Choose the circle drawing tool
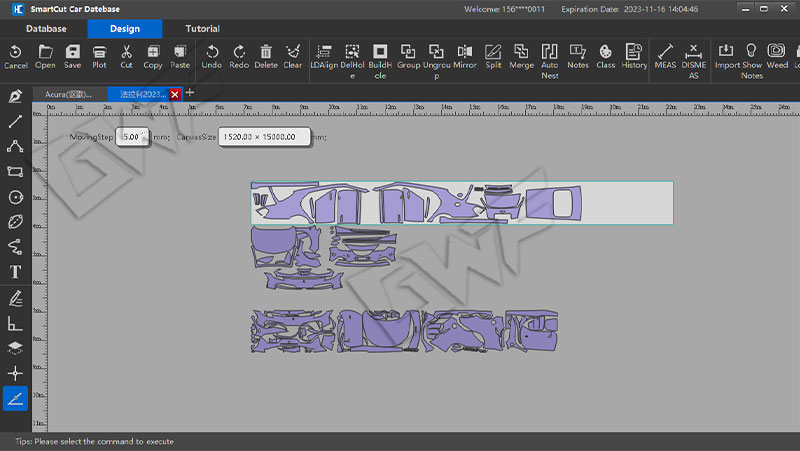The width and height of the screenshot is (800, 451). point(15,197)
